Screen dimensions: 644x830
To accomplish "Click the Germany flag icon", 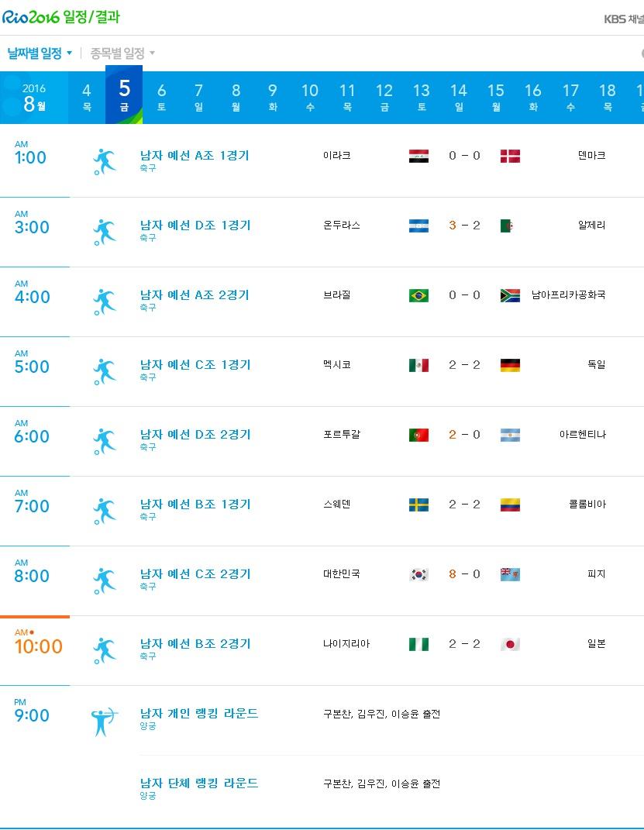I will point(510,365).
